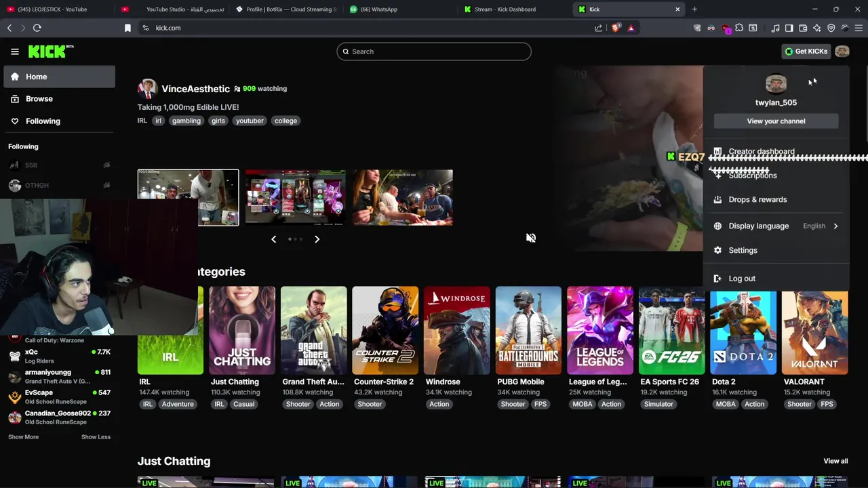Click the Log out door icon

717,279
